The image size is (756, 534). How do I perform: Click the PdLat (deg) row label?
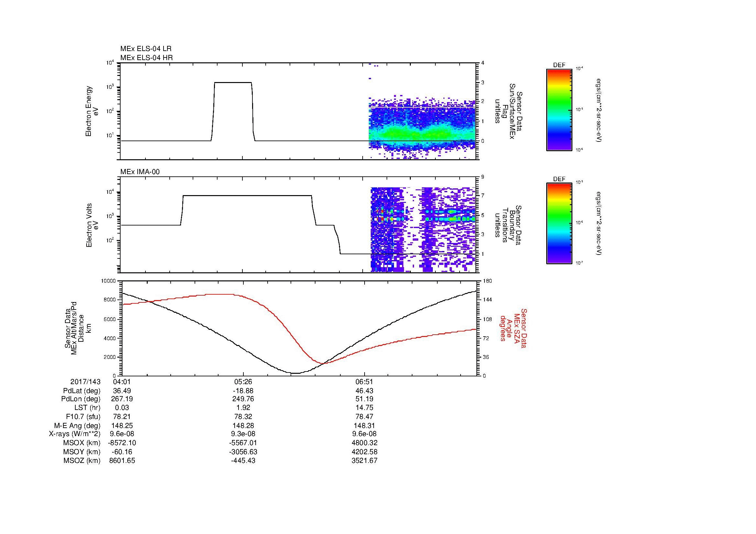(82, 391)
